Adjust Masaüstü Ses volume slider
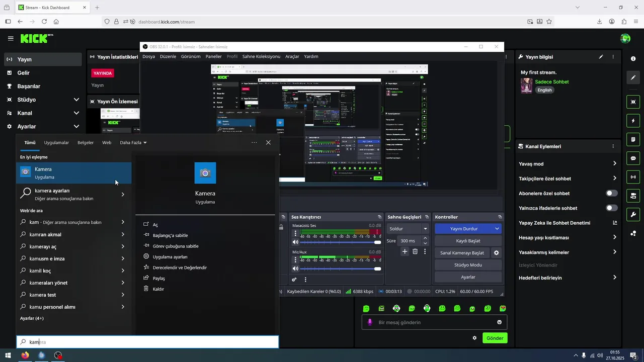This screenshot has height=362, width=644. [341, 242]
